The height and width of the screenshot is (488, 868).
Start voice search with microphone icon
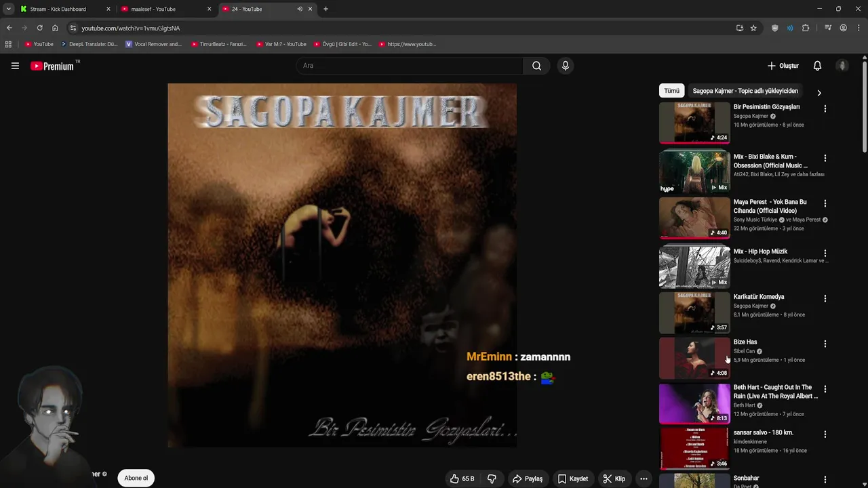(565, 66)
